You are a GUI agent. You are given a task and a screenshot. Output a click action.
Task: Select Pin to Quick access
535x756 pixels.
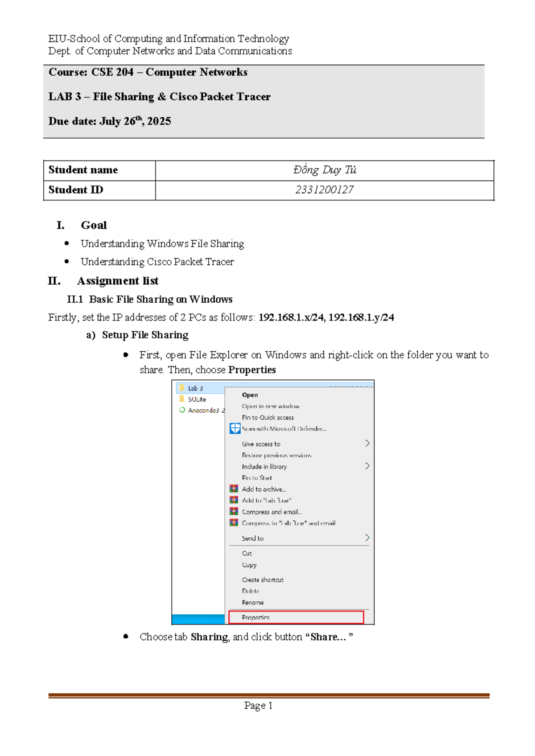tap(268, 418)
